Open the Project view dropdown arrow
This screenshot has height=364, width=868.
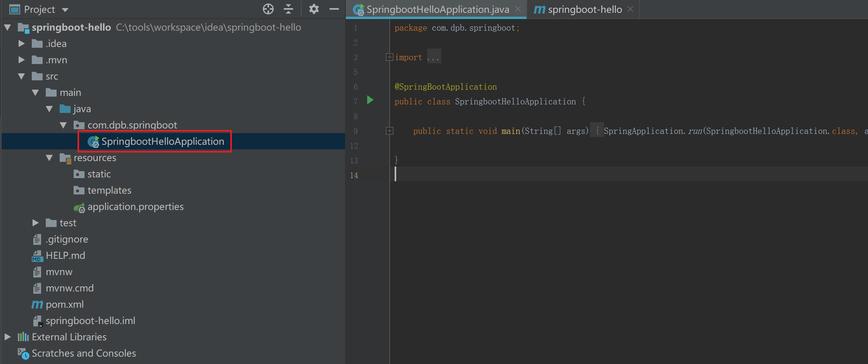[x=65, y=10]
